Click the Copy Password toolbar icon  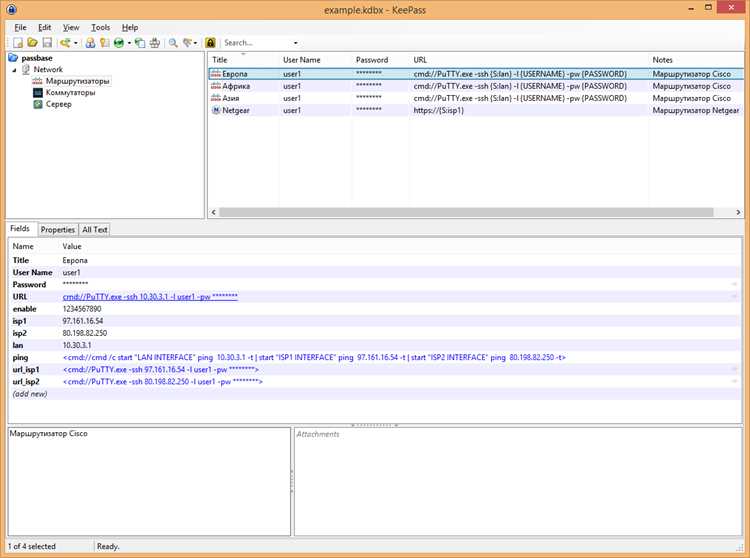click(104, 43)
